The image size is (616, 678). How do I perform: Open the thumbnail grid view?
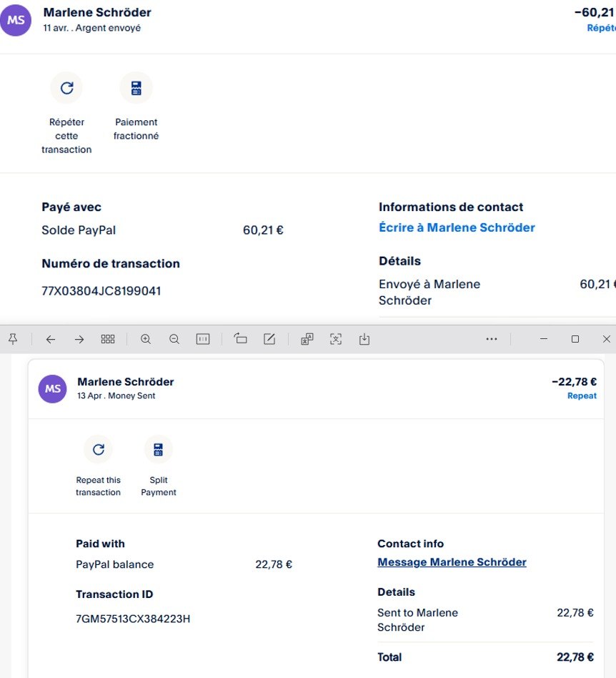[108, 339]
